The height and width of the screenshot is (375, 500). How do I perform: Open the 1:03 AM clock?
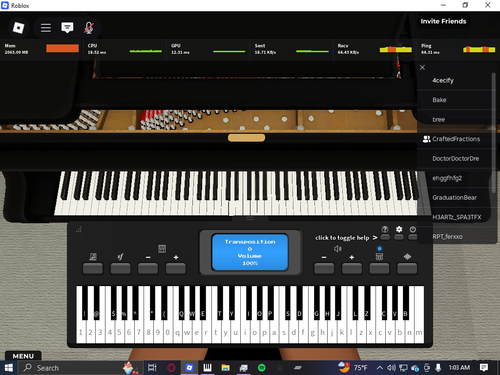(459, 368)
